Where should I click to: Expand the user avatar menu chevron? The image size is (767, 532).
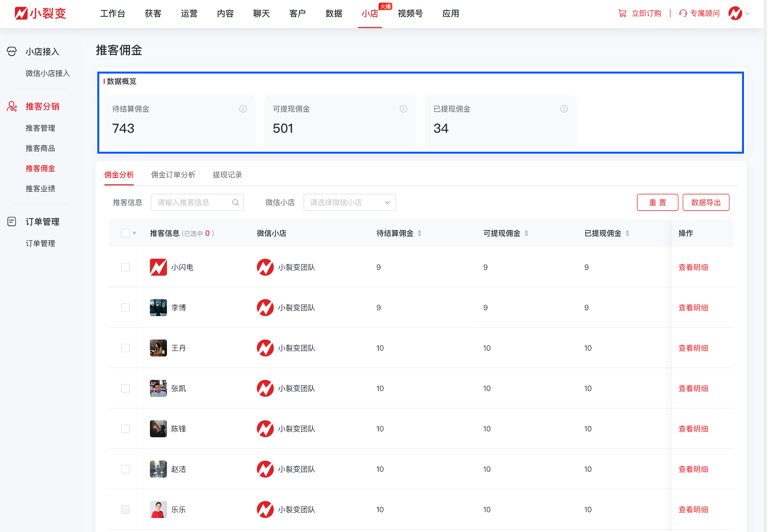pos(748,13)
